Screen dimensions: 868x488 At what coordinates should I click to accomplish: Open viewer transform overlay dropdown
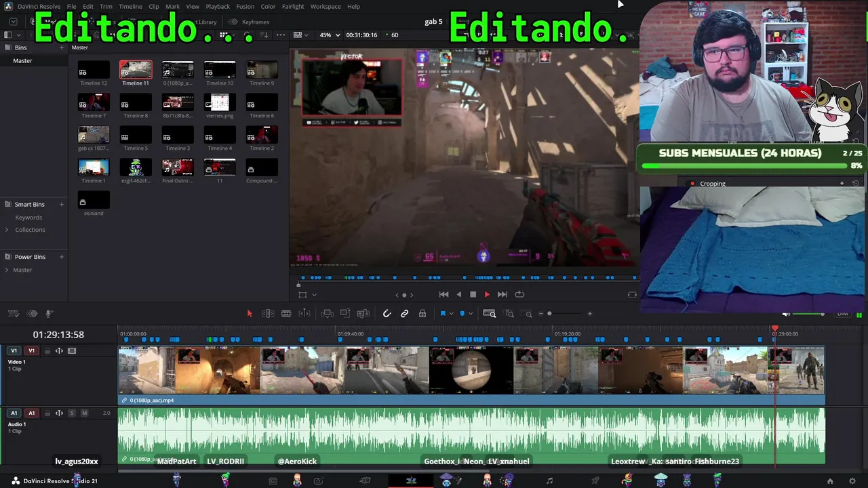pos(314,295)
